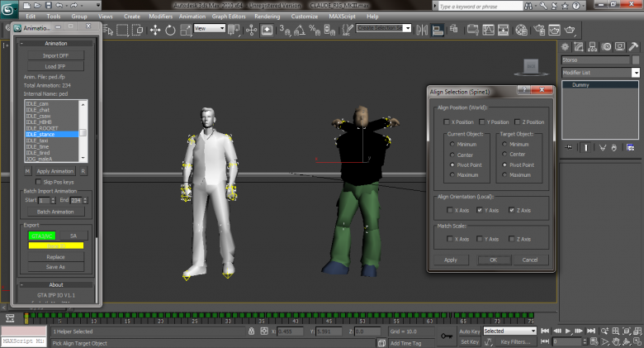644x348 pixels.
Task: Select the Move tool in main toolbar
Action: (x=155, y=30)
